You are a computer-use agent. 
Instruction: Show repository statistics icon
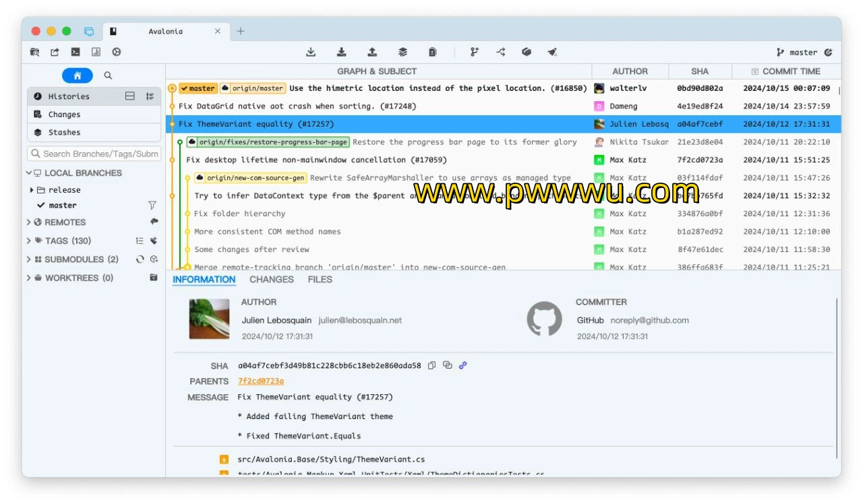pos(96,52)
